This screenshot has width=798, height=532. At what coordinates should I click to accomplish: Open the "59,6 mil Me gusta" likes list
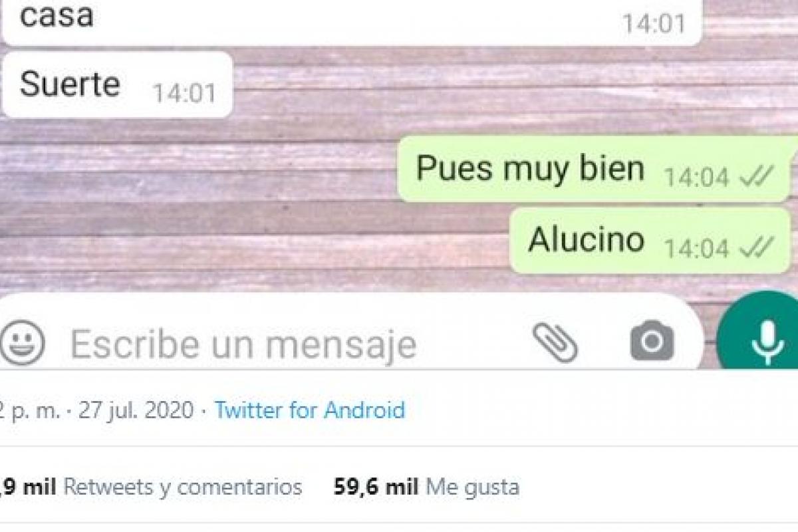tap(426, 487)
